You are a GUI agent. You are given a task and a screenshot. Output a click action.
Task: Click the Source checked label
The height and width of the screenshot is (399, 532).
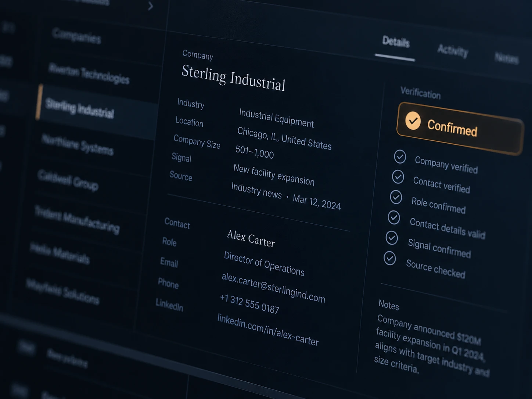click(x=436, y=269)
